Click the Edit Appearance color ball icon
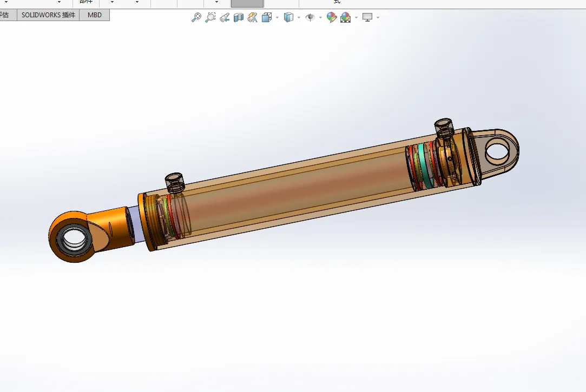The width and height of the screenshot is (586, 392). point(332,17)
